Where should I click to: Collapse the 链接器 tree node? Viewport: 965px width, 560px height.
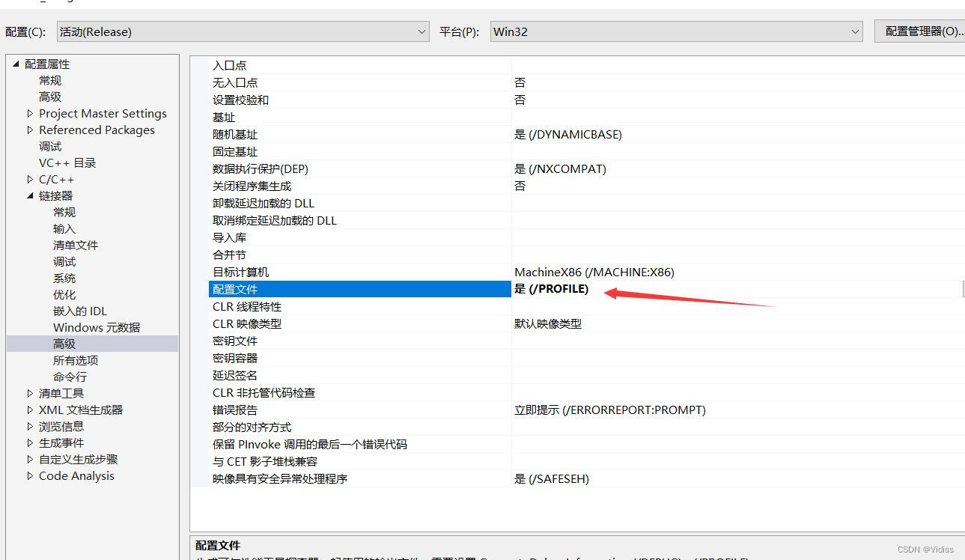[30, 195]
